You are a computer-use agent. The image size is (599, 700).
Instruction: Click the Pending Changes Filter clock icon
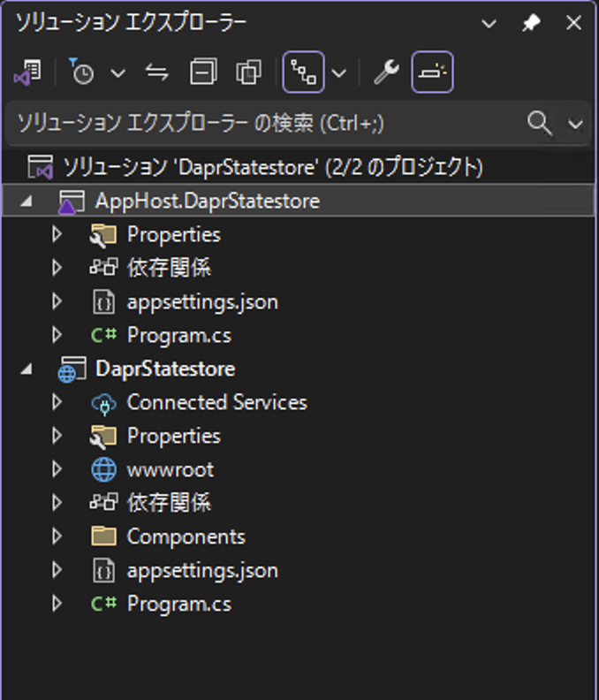point(81,72)
